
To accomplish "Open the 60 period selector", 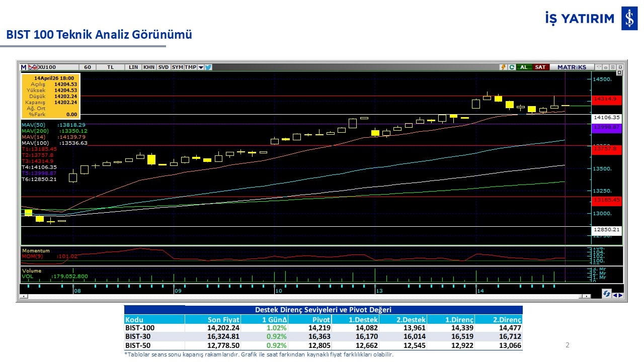I will pyautogui.click(x=88, y=67).
